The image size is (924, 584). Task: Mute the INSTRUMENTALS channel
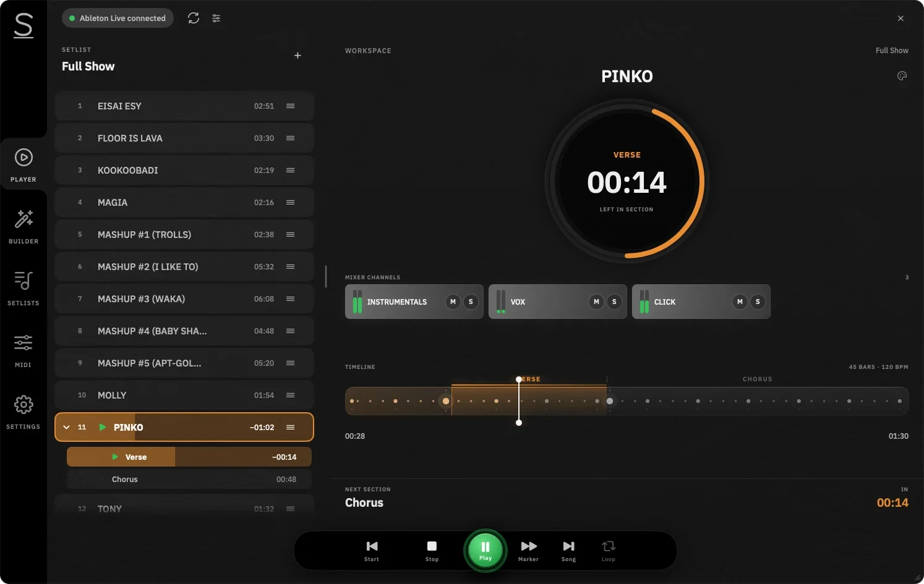click(x=453, y=302)
